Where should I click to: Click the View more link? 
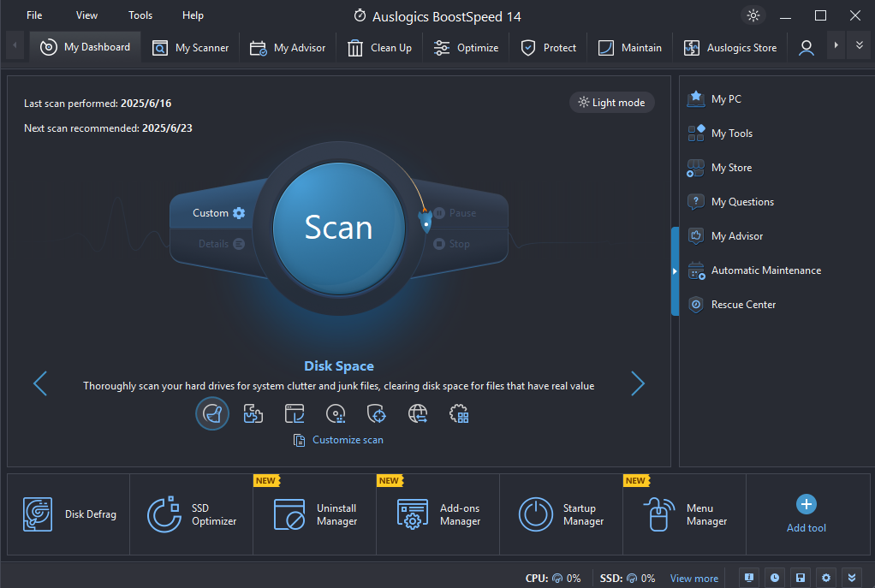coord(694,579)
